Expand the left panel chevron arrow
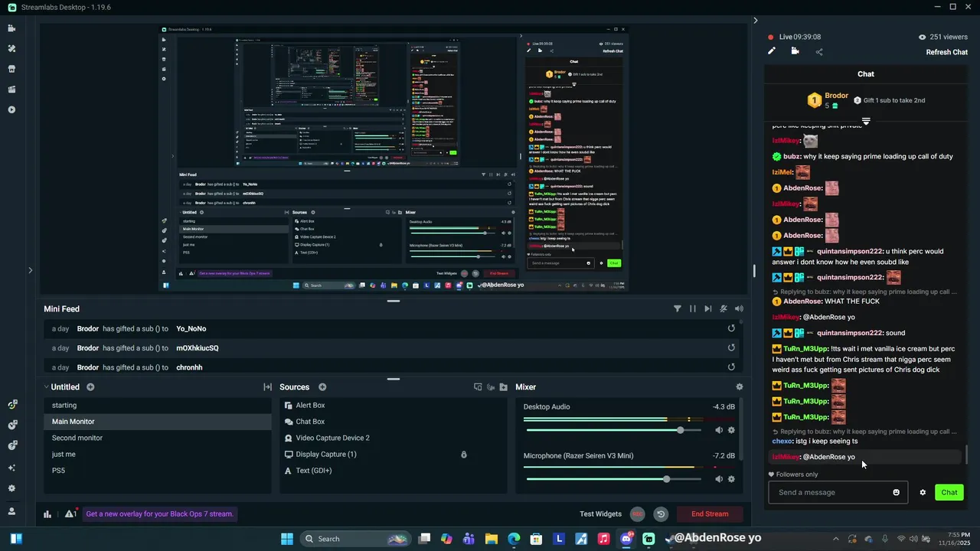Screen dimensions: 980x551 30,270
